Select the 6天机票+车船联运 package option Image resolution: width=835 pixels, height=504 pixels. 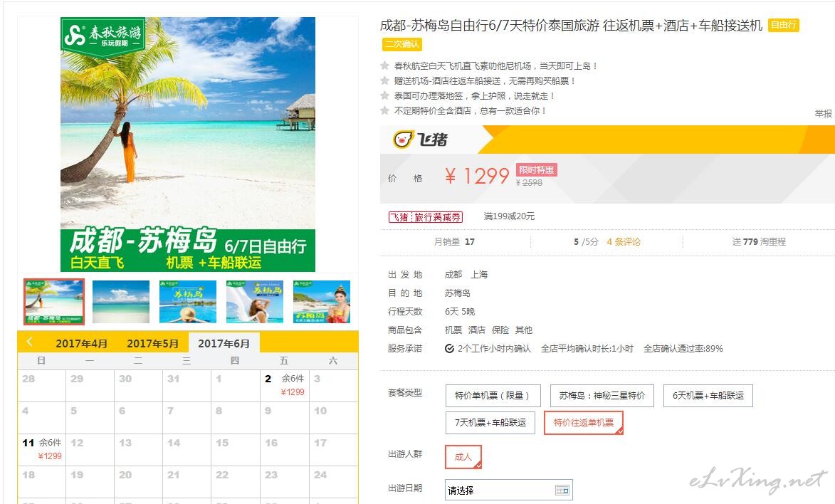708,395
